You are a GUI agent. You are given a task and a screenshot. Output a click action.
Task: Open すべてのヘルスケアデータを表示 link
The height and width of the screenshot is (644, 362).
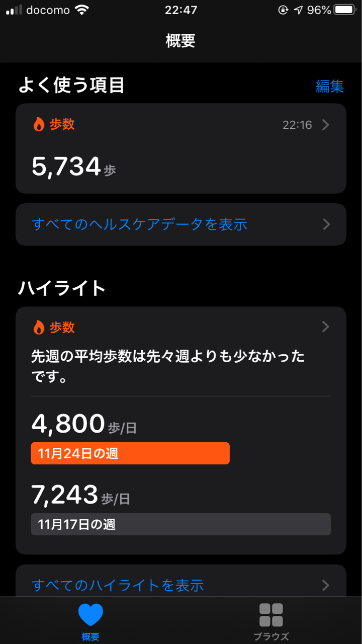pyautogui.click(x=140, y=224)
